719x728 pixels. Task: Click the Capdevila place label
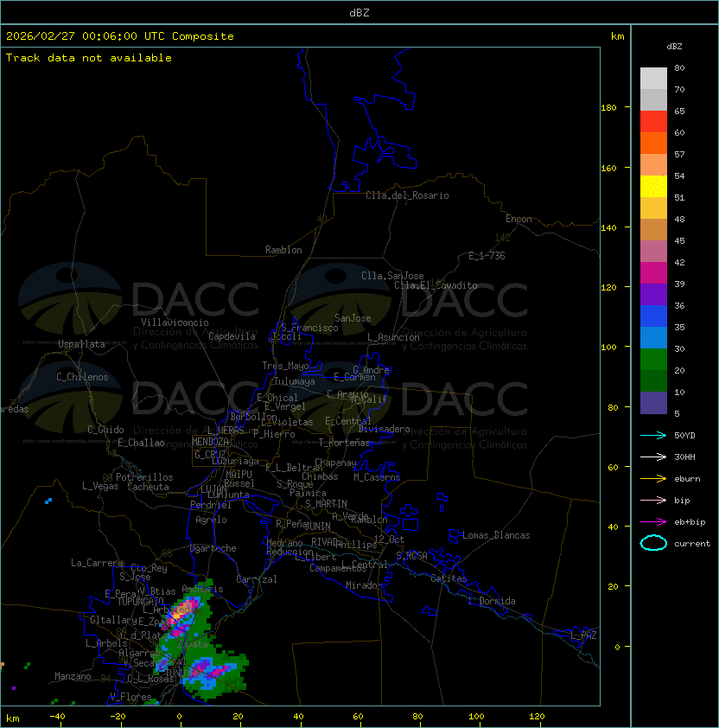tap(232, 336)
